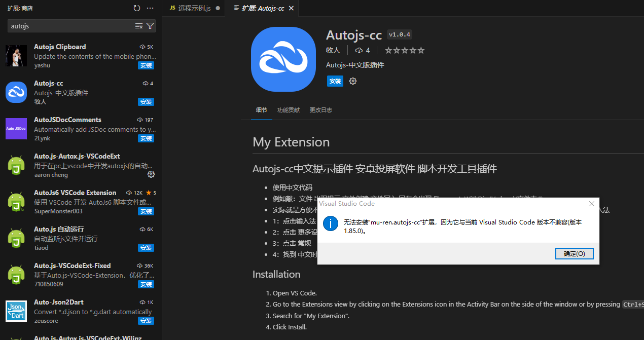Open the gear menu beside Autojs-cc install button

353,81
